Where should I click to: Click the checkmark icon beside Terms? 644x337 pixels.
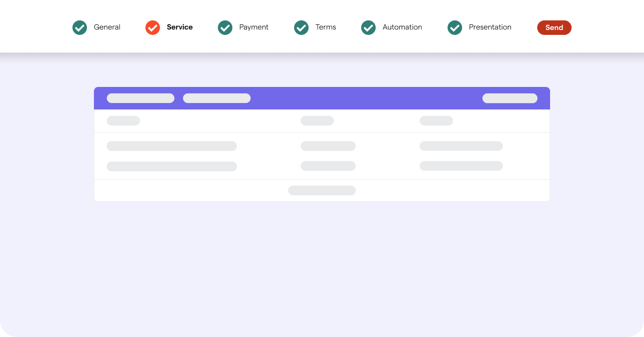click(301, 27)
